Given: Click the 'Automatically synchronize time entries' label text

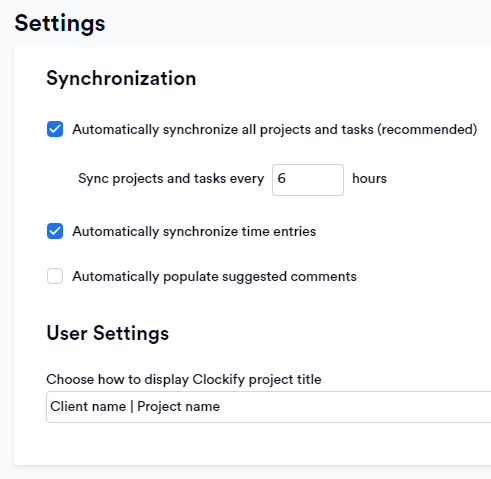Looking at the screenshot, I should [x=194, y=232].
